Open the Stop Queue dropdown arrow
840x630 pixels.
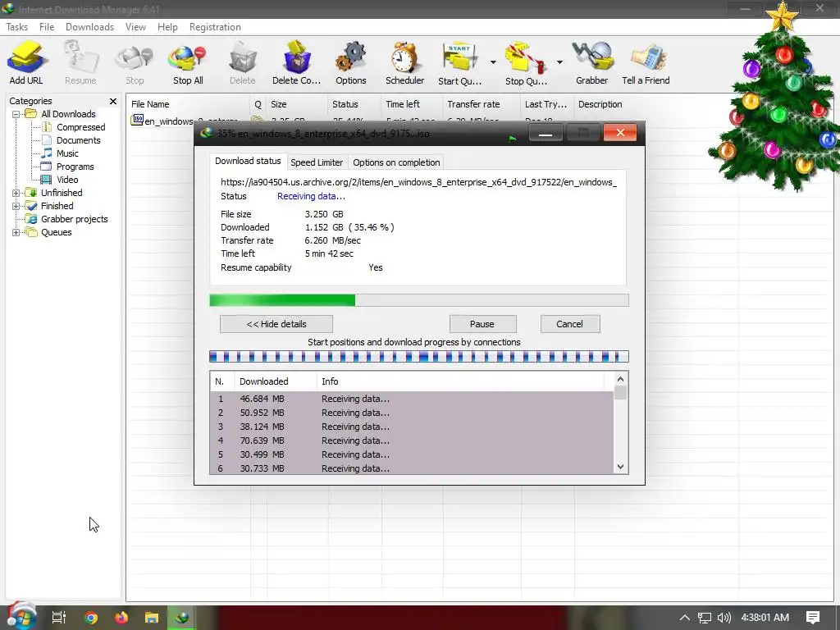pyautogui.click(x=559, y=62)
